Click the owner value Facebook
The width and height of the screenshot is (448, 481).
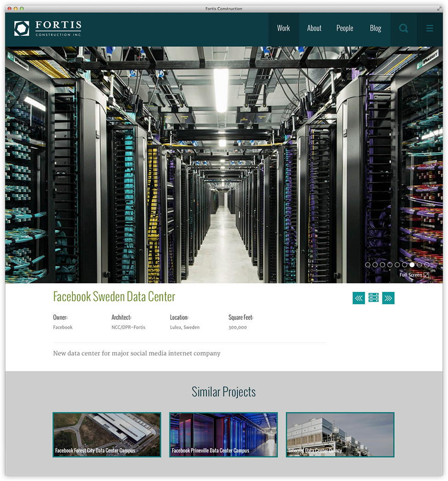63,327
